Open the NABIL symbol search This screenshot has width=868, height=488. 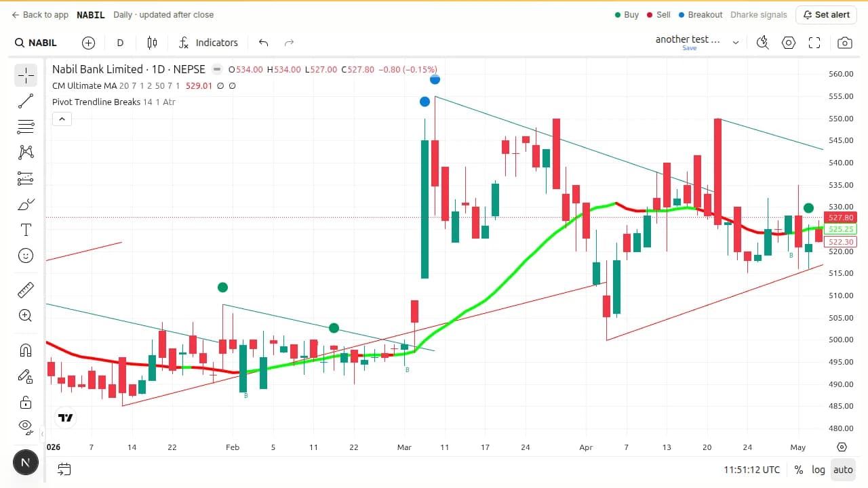tap(37, 43)
